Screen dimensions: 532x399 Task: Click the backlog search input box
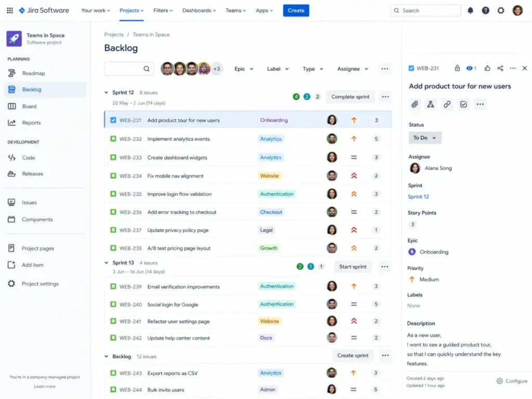(129, 69)
